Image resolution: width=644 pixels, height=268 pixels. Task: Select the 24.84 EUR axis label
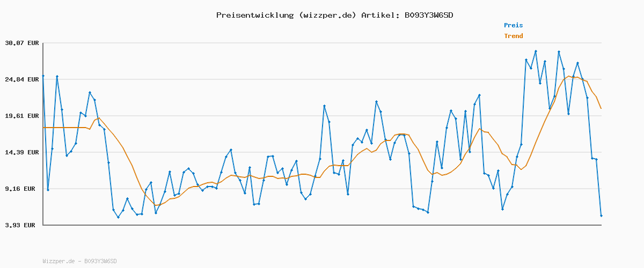pos(22,79)
